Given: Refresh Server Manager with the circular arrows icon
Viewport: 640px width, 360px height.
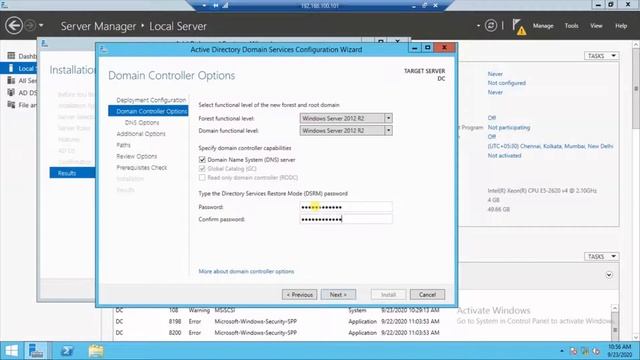Looking at the screenshot, I should 491,26.
